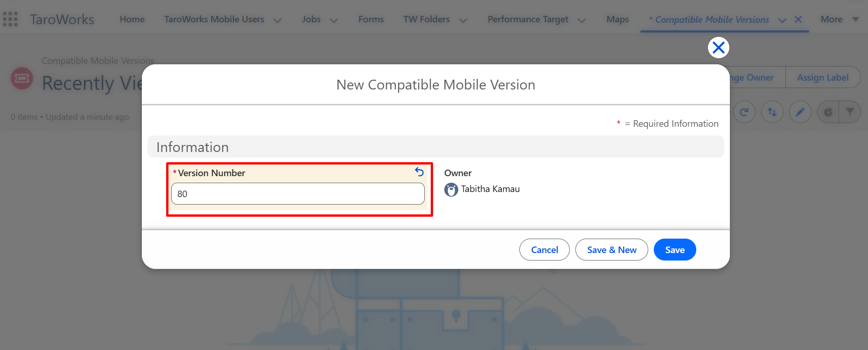This screenshot has width=868, height=350.
Task: Open the chart pie icon
Action: [828, 112]
